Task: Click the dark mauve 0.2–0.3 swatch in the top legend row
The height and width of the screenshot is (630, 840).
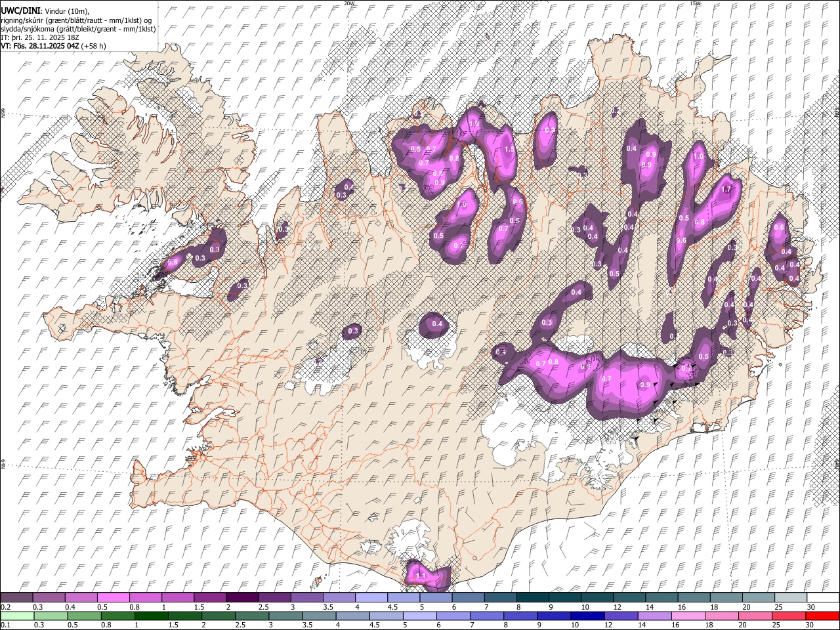Action: [17, 597]
